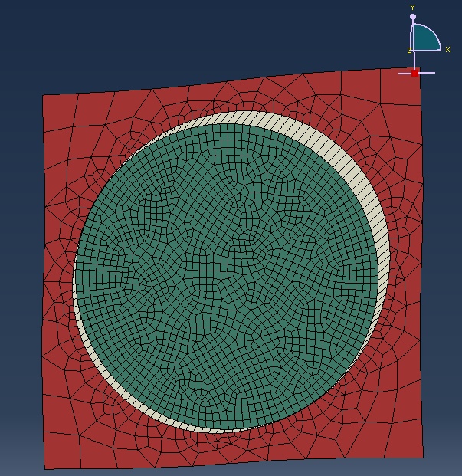
Task: Click the red reference point marker
Action: (x=414, y=73)
